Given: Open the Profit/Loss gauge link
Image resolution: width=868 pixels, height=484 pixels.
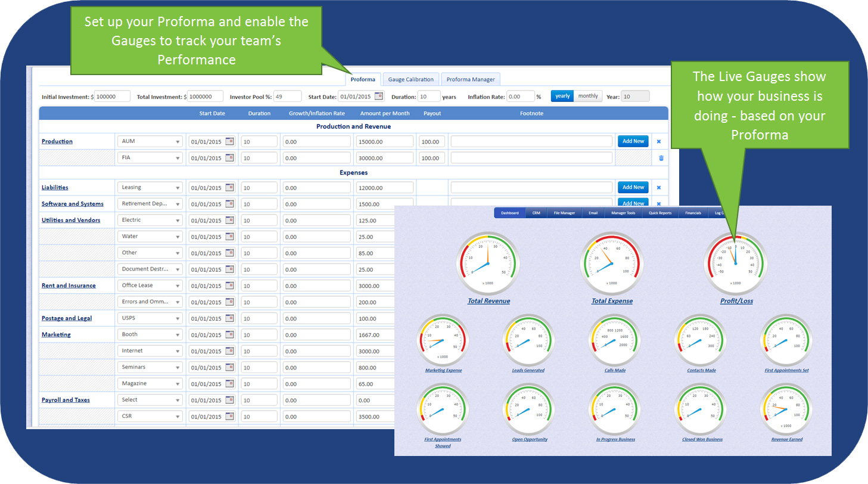Looking at the screenshot, I should pyautogui.click(x=736, y=301).
